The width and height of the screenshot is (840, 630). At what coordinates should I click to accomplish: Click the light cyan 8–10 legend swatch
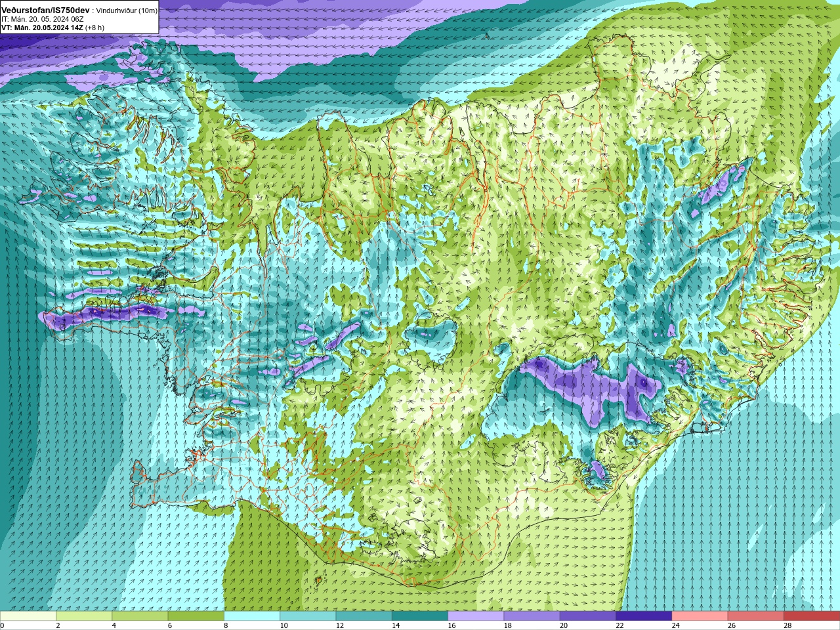pyautogui.click(x=252, y=616)
